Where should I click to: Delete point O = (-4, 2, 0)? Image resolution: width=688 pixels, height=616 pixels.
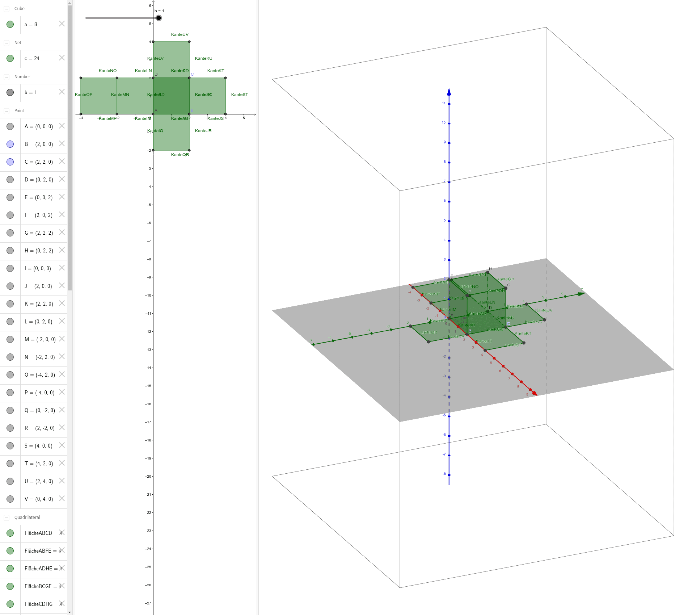tap(62, 374)
